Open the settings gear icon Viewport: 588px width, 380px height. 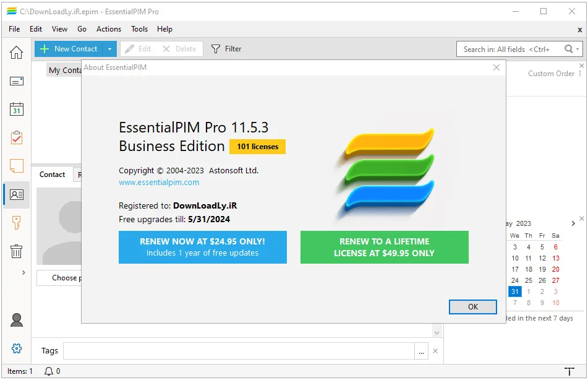pos(17,348)
